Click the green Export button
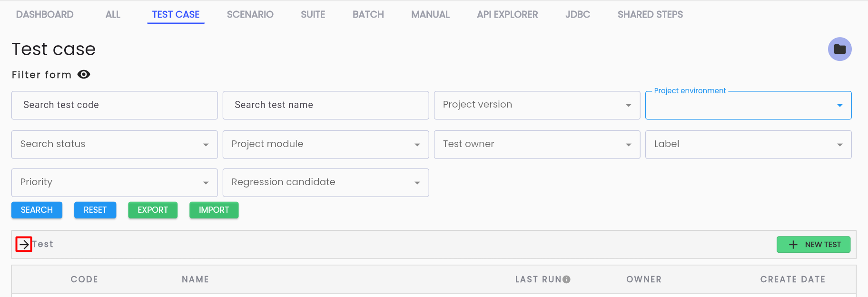Viewport: 868px width, 297px height. pyautogui.click(x=153, y=210)
